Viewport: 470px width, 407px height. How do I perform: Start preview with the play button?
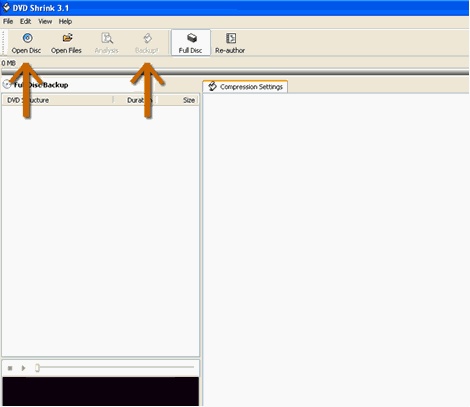click(x=23, y=368)
